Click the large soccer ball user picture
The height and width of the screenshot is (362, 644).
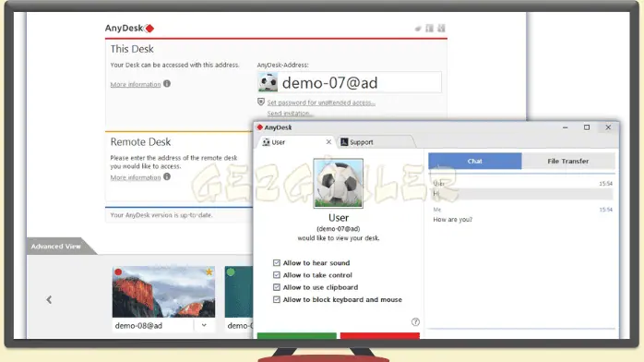click(338, 183)
